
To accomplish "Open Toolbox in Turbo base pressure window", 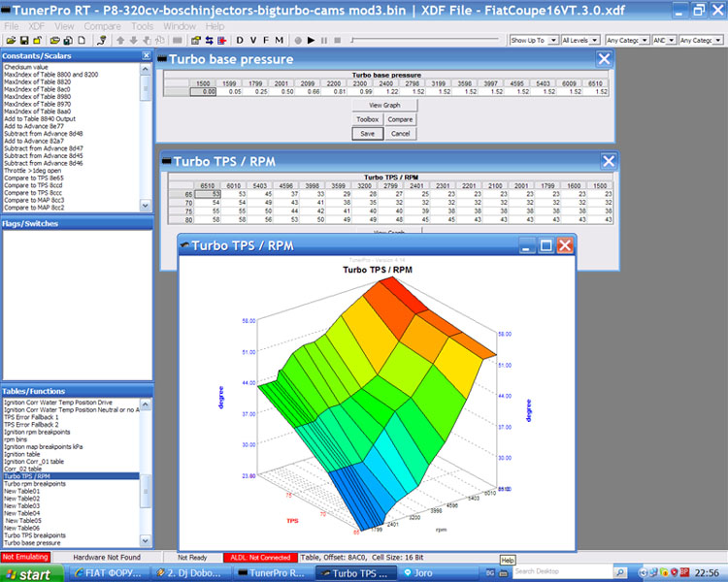I will [367, 119].
